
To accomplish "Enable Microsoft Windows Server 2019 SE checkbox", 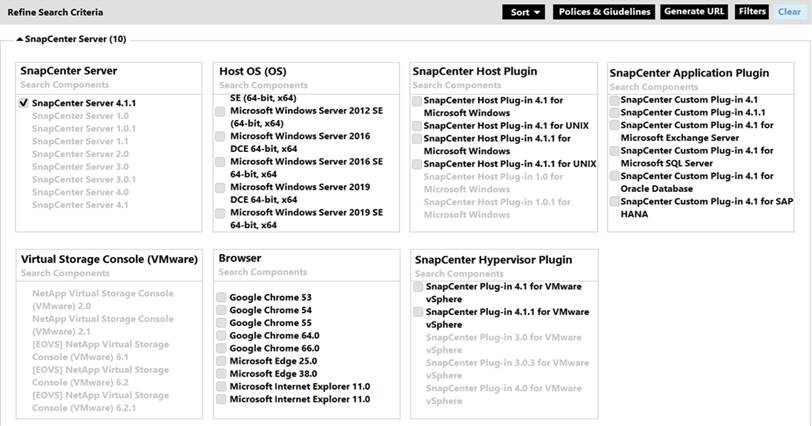I will [220, 213].
